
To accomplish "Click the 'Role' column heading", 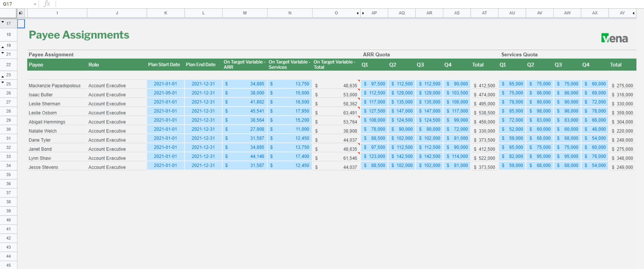I will point(94,65).
